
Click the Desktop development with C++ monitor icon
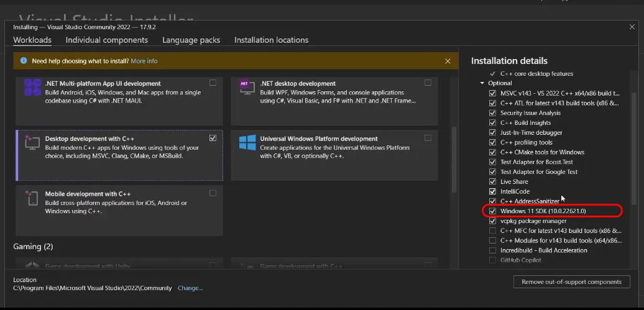click(32, 142)
